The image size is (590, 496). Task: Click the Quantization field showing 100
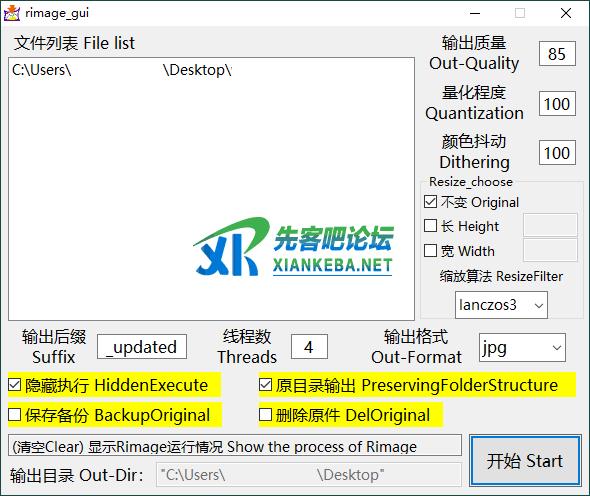pos(557,103)
